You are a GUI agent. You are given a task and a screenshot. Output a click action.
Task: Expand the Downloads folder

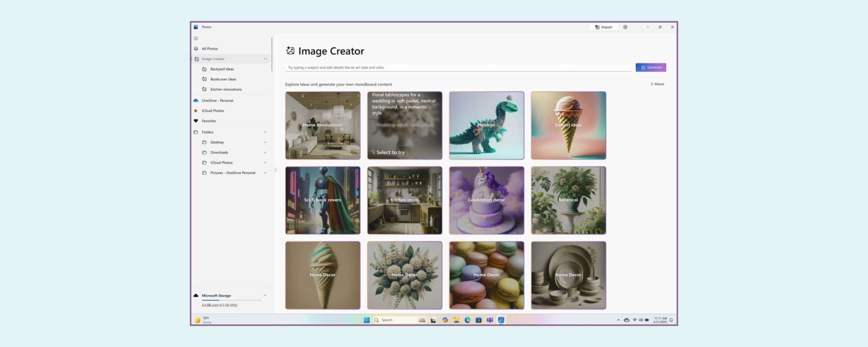[265, 153]
